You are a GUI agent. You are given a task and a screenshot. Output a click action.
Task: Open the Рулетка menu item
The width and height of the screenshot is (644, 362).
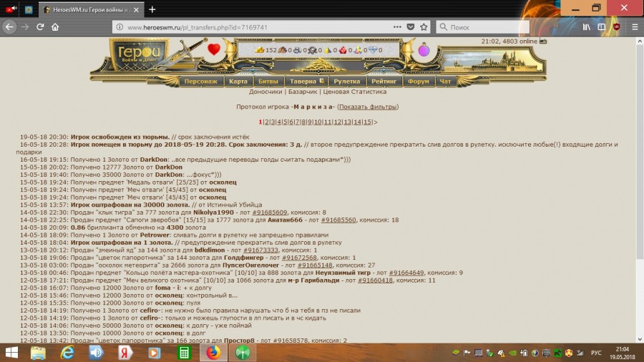point(347,82)
